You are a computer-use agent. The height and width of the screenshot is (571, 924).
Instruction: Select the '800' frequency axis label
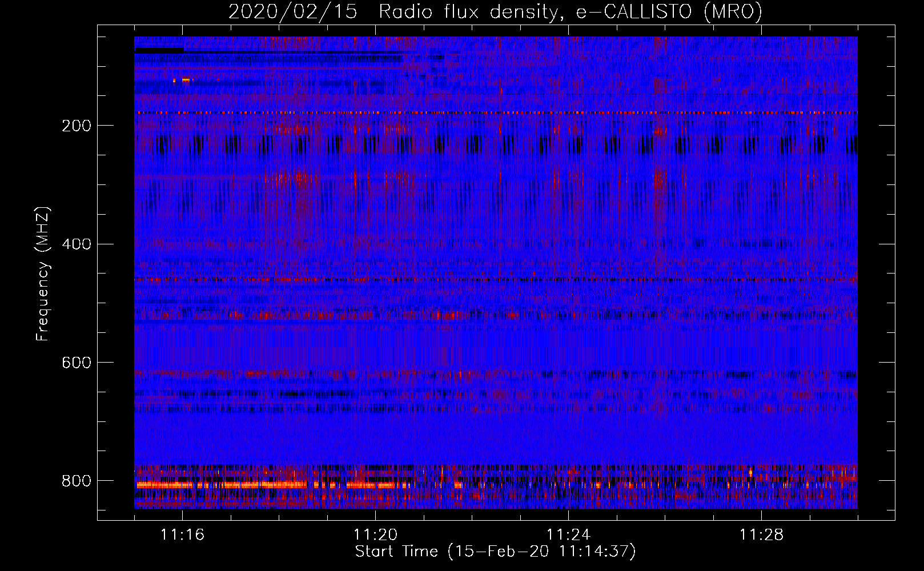click(x=77, y=481)
